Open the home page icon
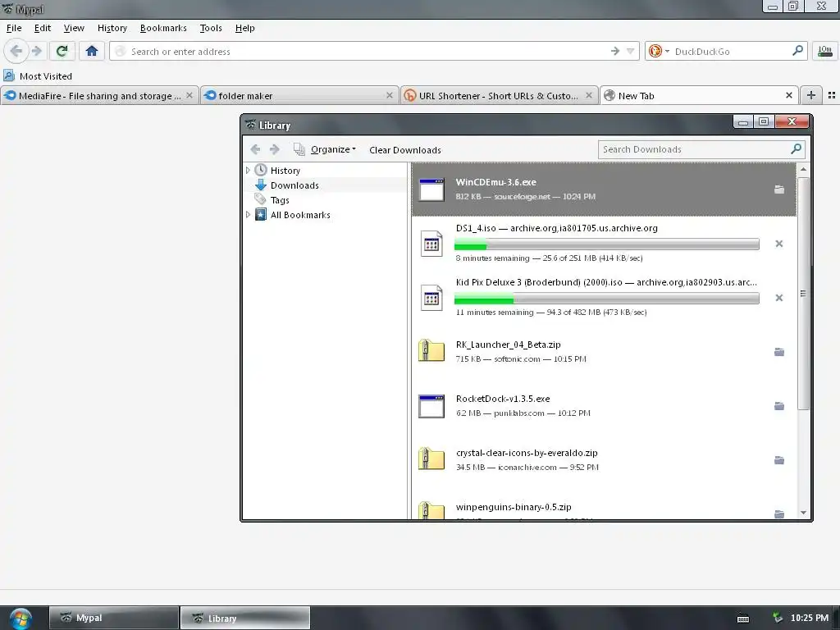The width and height of the screenshot is (840, 630). coord(92,52)
